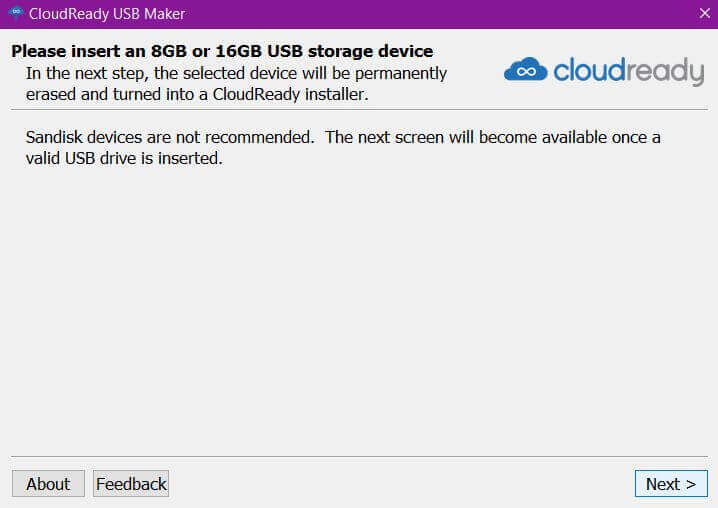Click the 'Sandisk devices are not recommended' sentence
The height and width of the screenshot is (508, 718).
click(x=170, y=137)
